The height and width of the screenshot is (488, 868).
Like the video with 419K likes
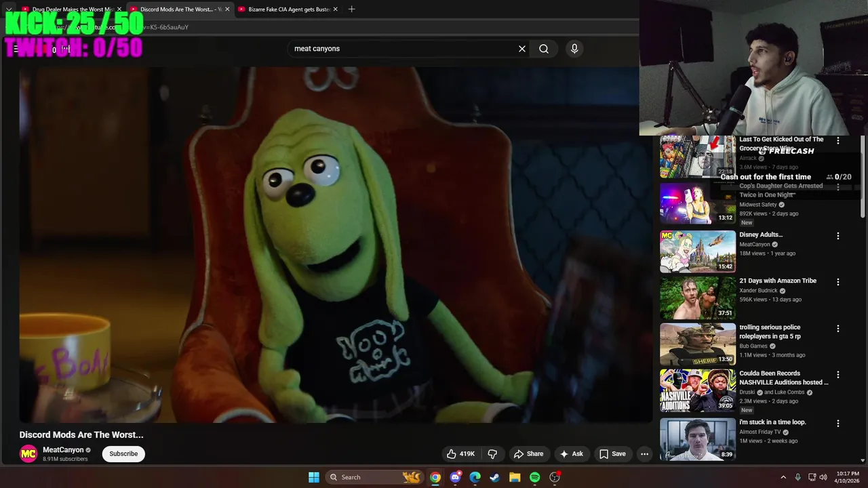[x=460, y=454]
